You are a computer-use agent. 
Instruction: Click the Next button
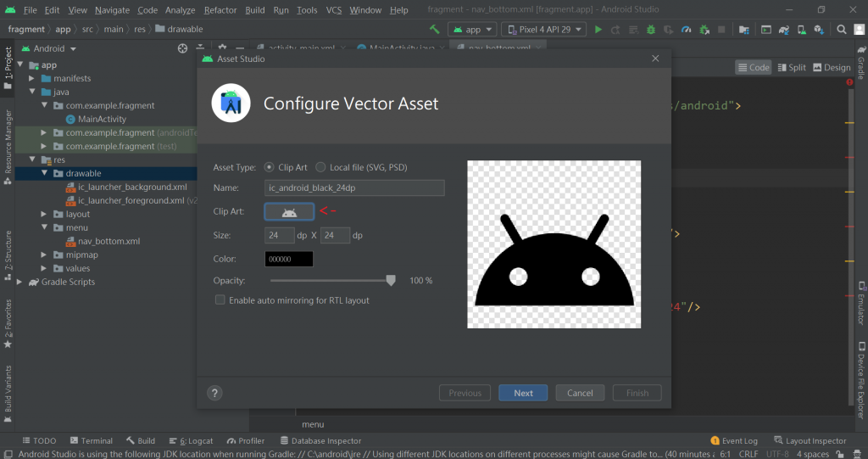(x=523, y=393)
